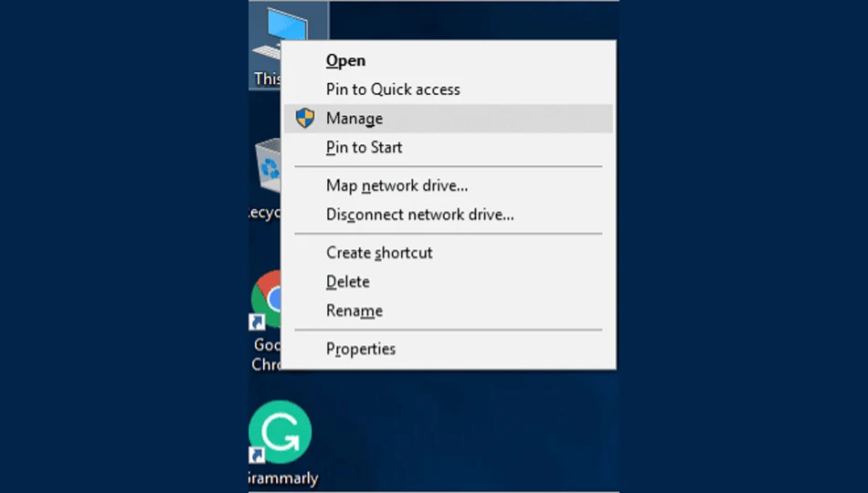This screenshot has height=493, width=868.
Task: Select Pin to Quick access
Action: (448, 89)
